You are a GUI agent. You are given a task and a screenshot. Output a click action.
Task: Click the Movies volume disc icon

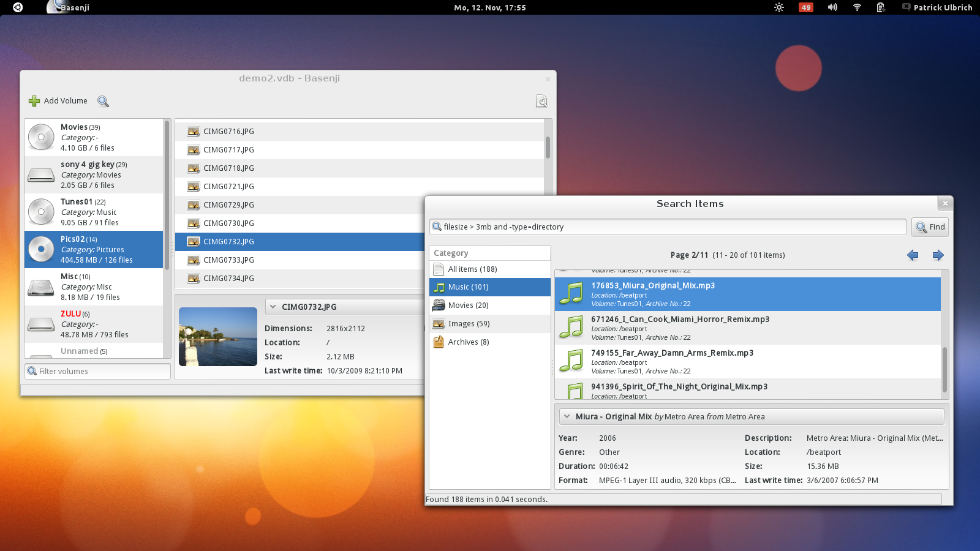41,137
